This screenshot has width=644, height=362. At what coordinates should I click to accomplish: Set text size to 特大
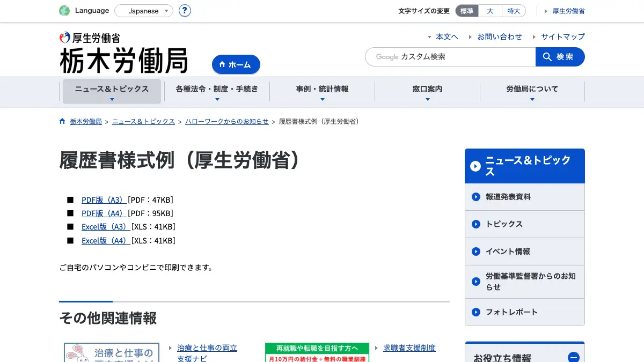click(514, 11)
